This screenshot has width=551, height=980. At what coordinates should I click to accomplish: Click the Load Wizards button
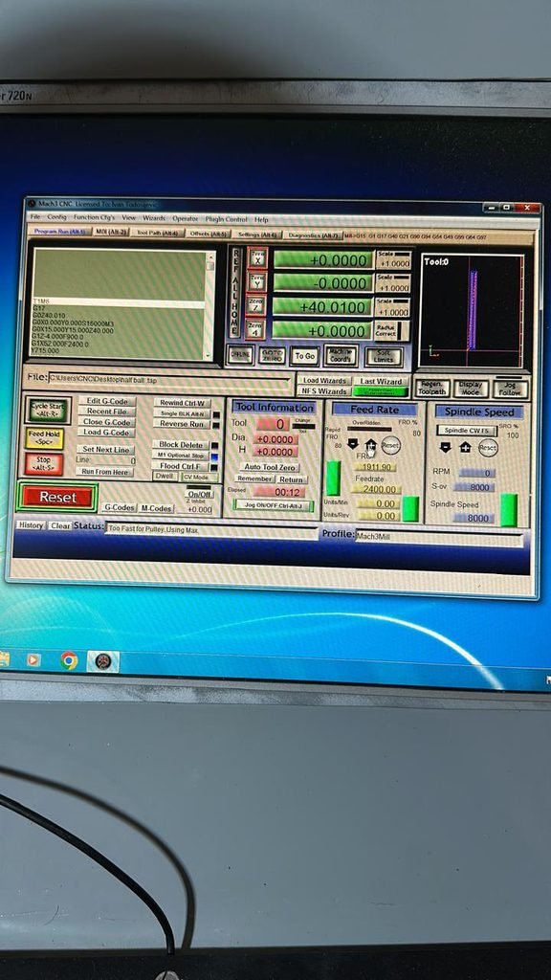[324, 381]
